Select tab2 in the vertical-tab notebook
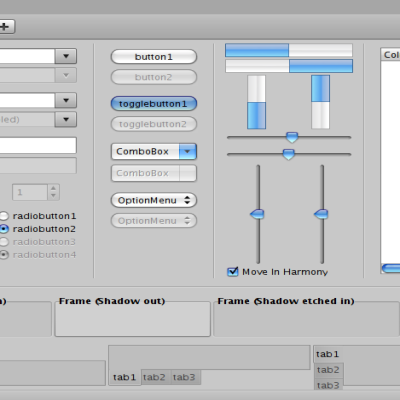The width and height of the screenshot is (400, 400). tap(329, 370)
